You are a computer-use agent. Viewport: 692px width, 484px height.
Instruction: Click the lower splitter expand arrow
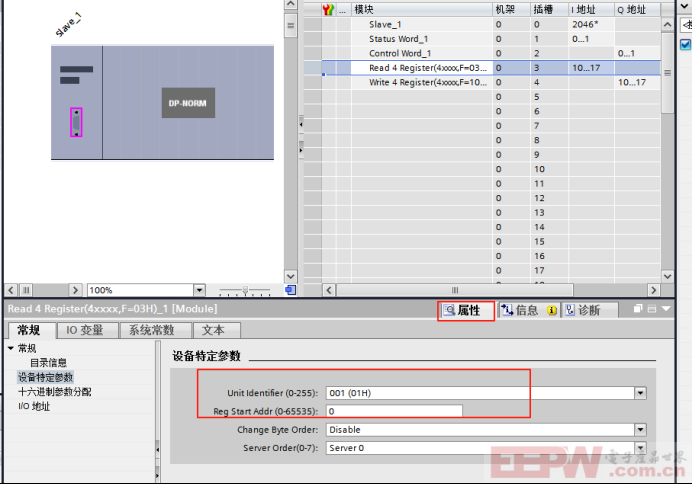pos(301,150)
